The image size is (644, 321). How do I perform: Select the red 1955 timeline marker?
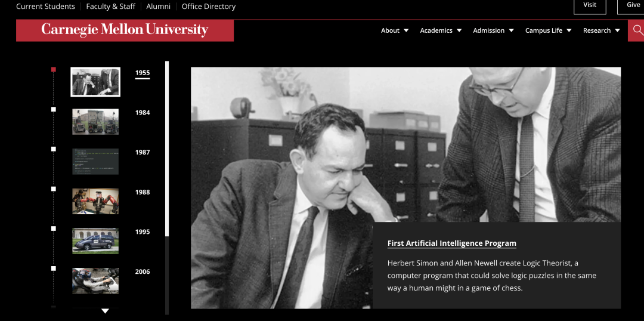tap(54, 69)
